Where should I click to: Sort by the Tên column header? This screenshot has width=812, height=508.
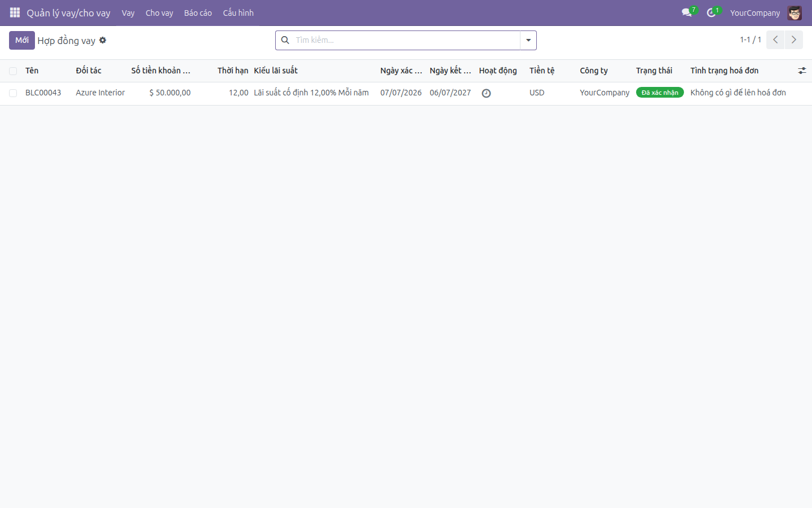[x=32, y=71]
